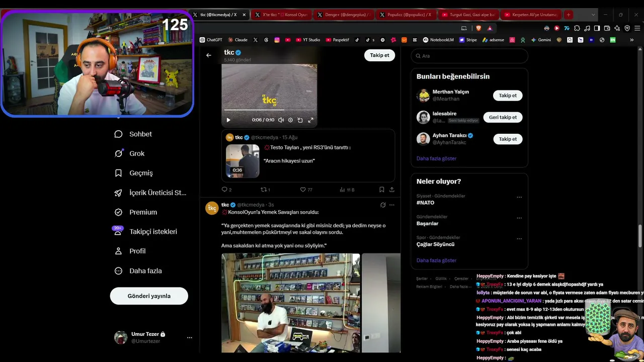
Task: Expand the tab search dropdown arrow
Action: point(593,15)
